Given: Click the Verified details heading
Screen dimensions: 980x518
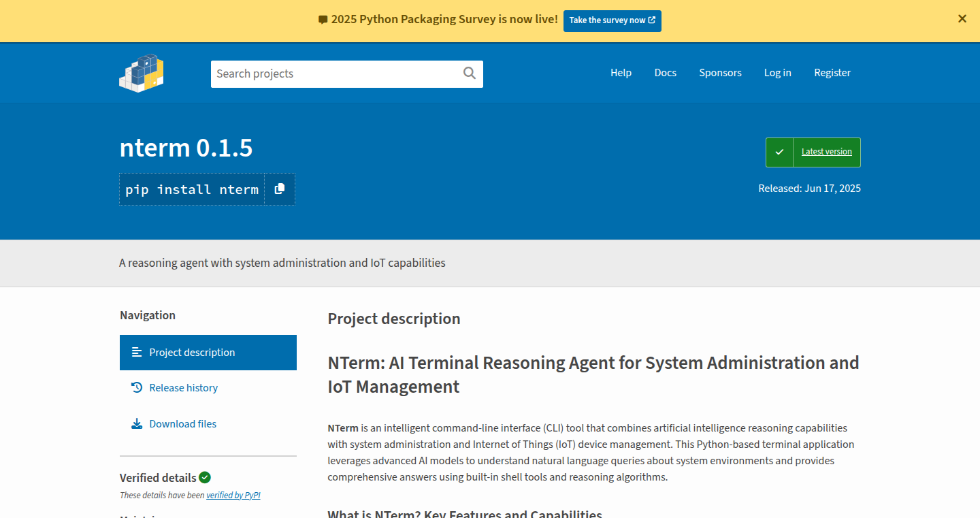Looking at the screenshot, I should 158,478.
